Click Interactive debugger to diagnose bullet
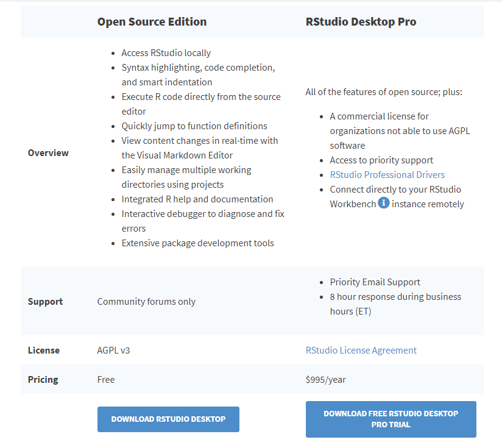Image resolution: width=502 pixels, height=448 pixels. [203, 221]
